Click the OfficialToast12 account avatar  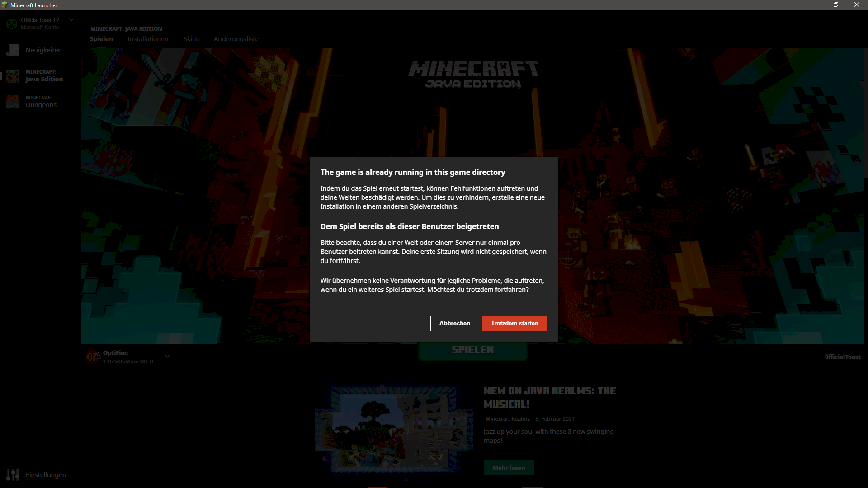tap(12, 23)
